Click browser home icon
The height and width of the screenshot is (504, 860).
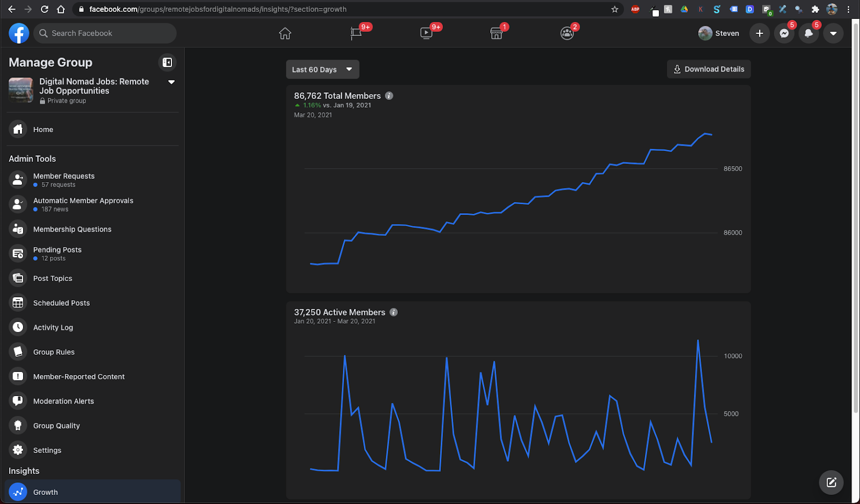tap(61, 9)
